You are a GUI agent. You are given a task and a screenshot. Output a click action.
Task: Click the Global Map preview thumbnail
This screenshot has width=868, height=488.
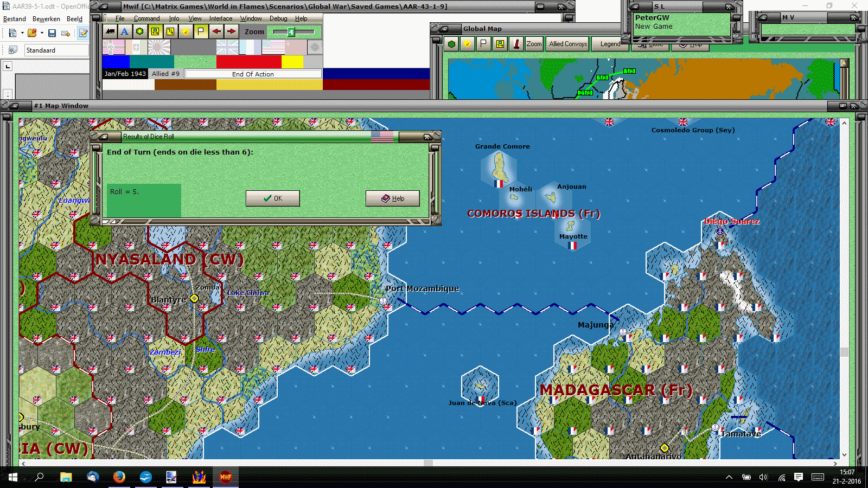[644, 79]
